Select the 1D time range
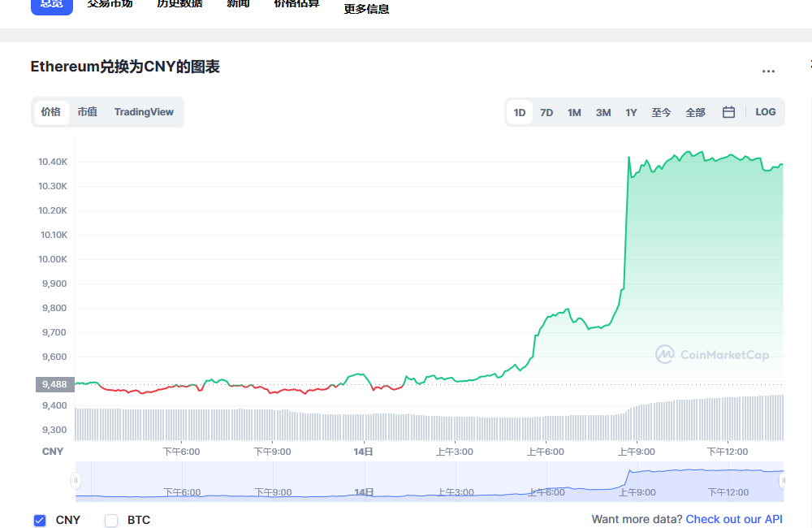The width and height of the screenshot is (812, 528). pyautogui.click(x=519, y=112)
